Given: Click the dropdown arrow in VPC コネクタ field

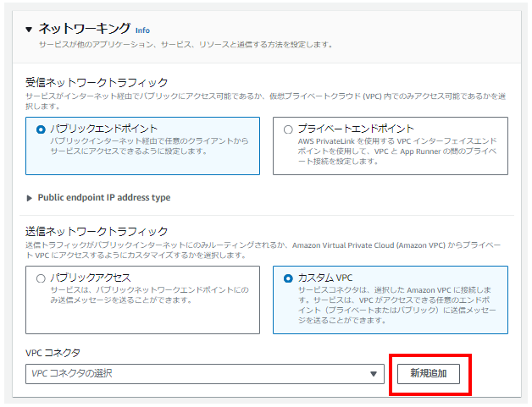Looking at the screenshot, I should pyautogui.click(x=374, y=374).
